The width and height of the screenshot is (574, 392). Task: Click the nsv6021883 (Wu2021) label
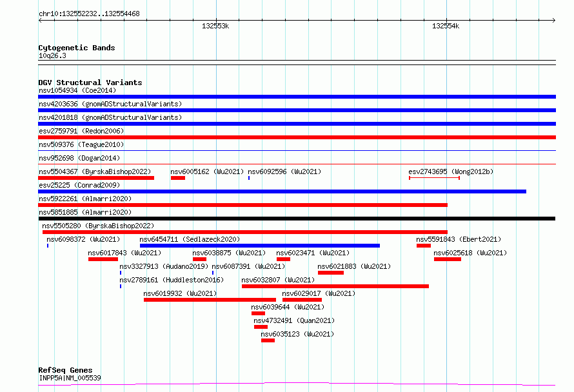[354, 266]
